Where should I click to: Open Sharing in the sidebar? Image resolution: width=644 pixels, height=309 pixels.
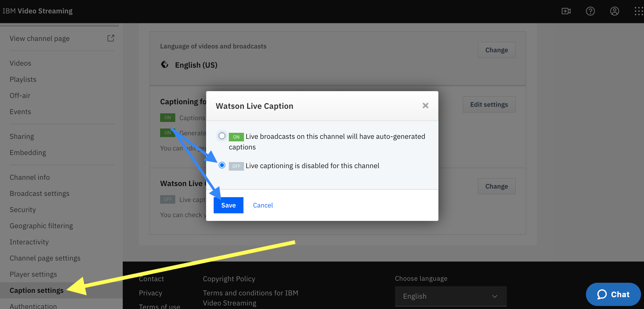pos(22,136)
